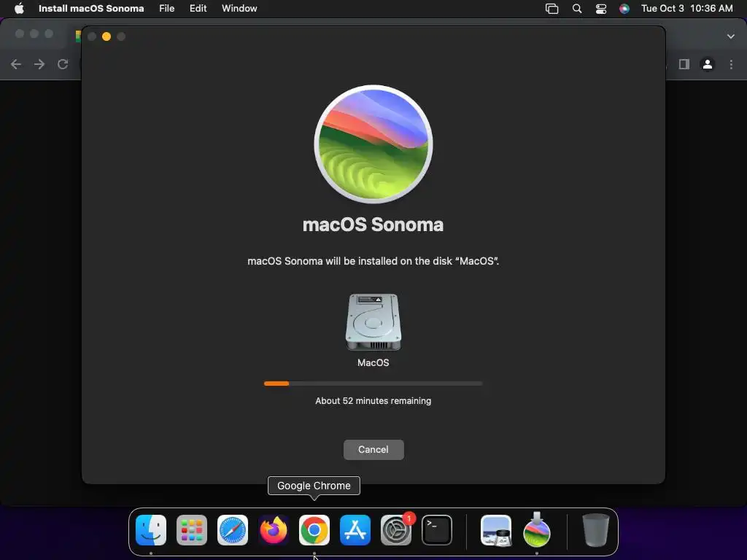Cancel the macOS Sonoma installation
This screenshot has height=560, width=747.
pos(373,449)
